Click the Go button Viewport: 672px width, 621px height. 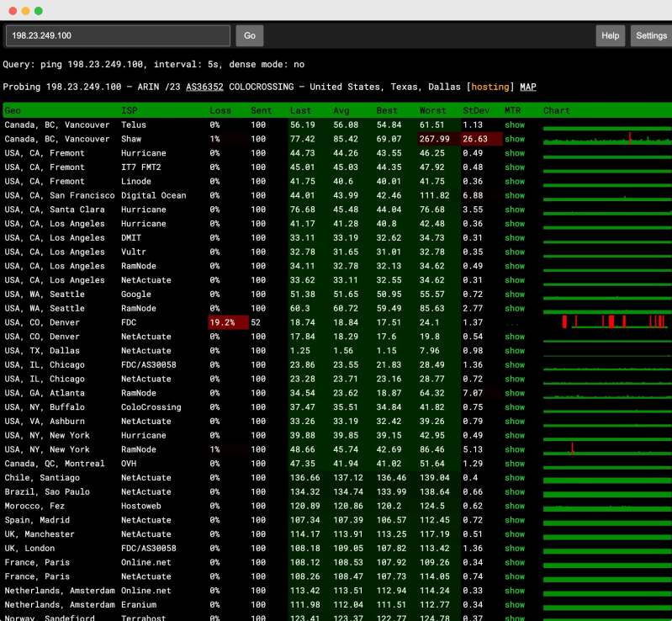tap(250, 35)
